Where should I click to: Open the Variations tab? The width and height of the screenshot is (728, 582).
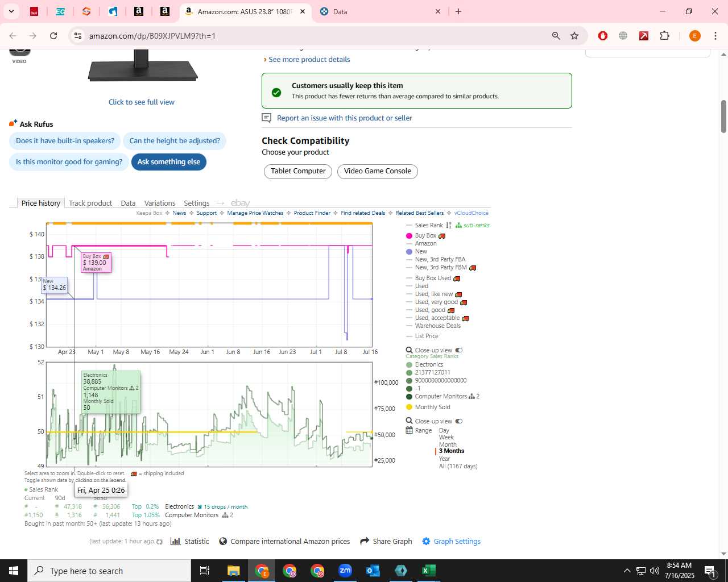click(x=160, y=203)
